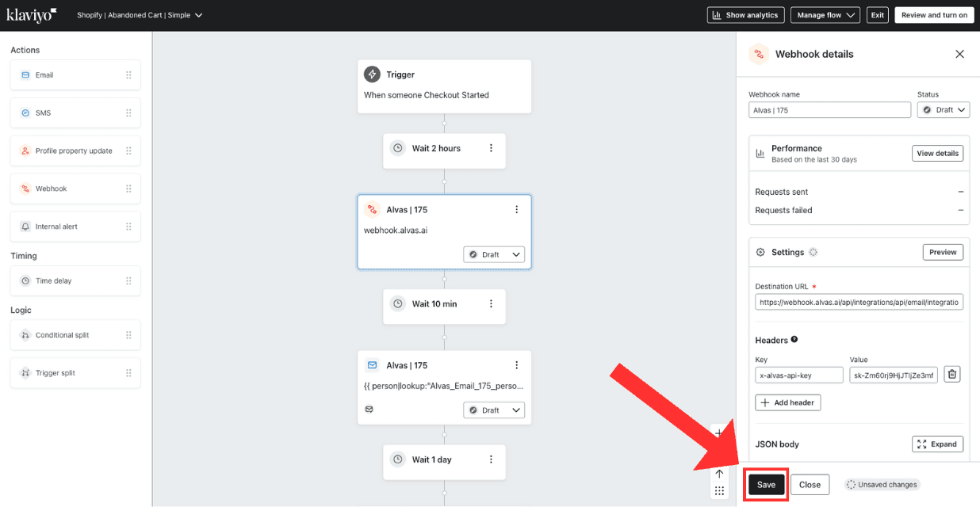This screenshot has width=980, height=507.
Task: Expand the JSON body editor
Action: click(938, 444)
